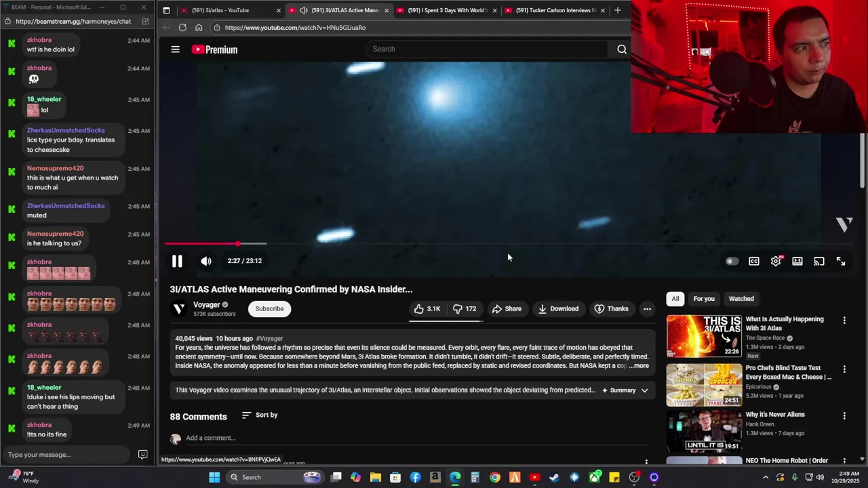Open more actions ellipsis beside Thanks
This screenshot has width=868, height=488.
647,308
